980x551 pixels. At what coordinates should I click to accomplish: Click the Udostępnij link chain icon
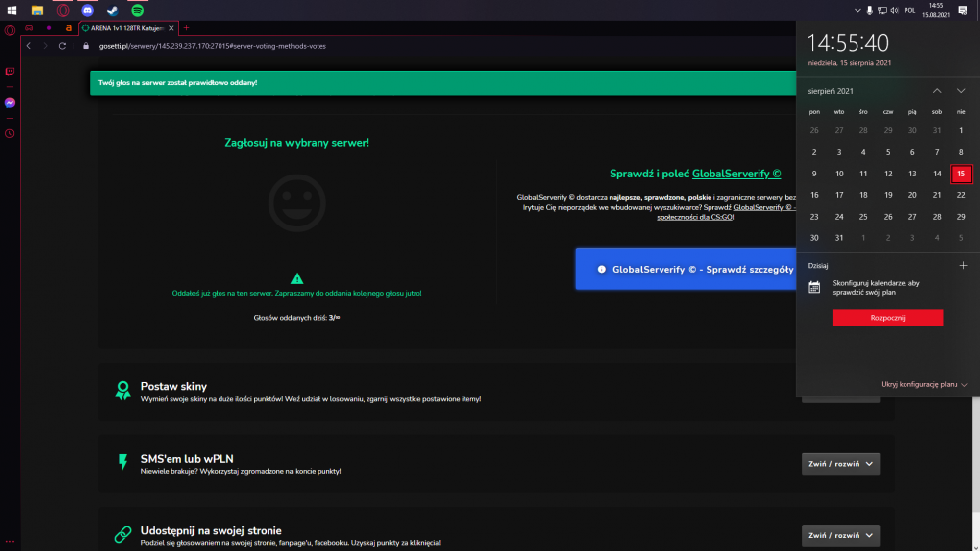(x=123, y=534)
